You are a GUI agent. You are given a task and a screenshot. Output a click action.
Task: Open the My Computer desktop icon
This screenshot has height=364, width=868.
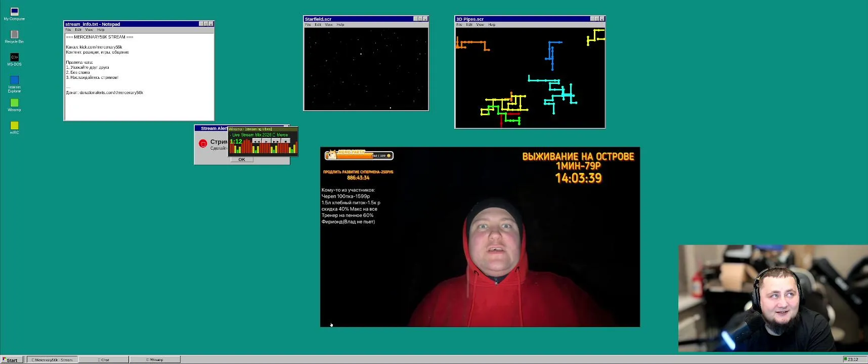14,14
